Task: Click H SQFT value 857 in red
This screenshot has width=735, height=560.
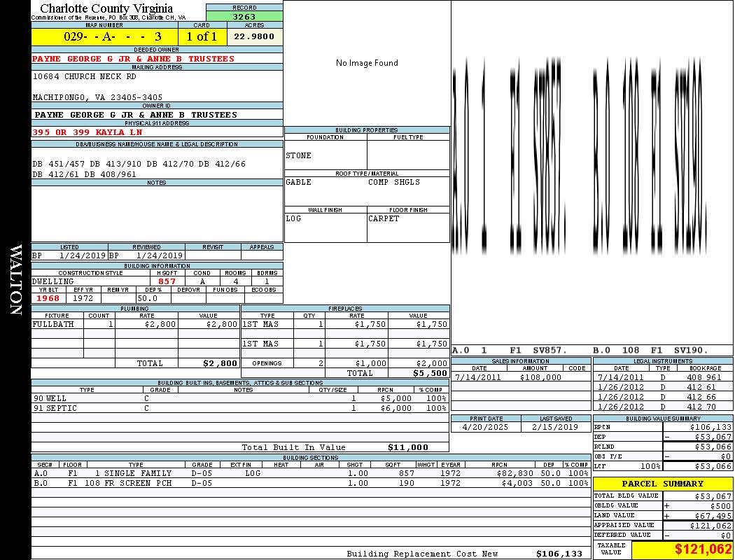Action: click(x=167, y=281)
